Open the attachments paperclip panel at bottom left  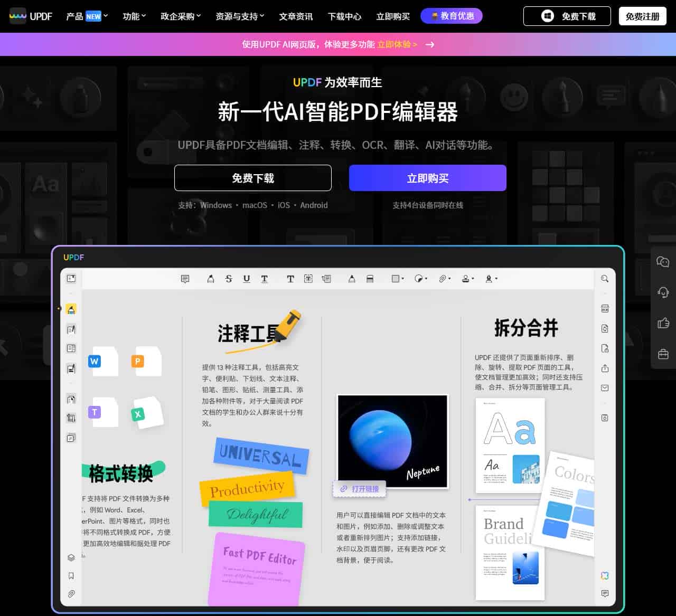pos(71,594)
